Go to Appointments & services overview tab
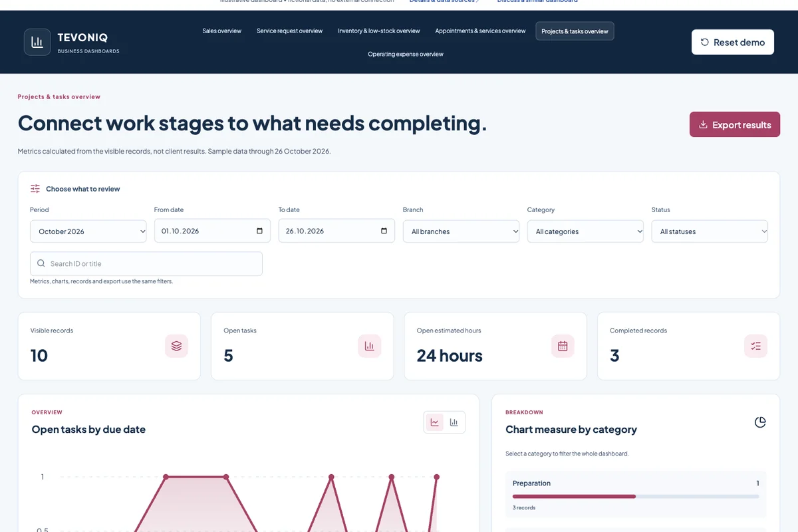Screen dimensions: 798x532 480,31
